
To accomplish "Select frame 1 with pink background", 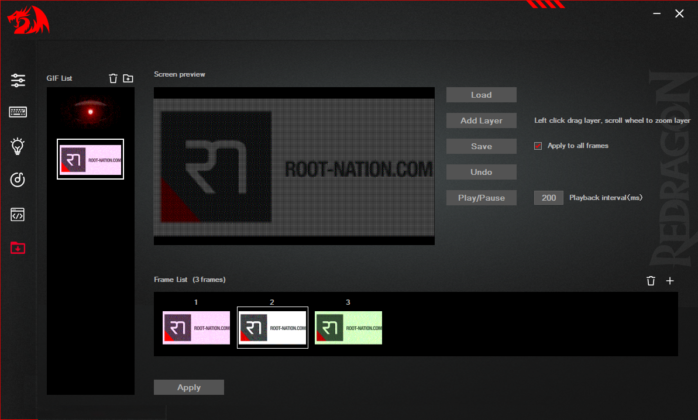I will pos(196,328).
